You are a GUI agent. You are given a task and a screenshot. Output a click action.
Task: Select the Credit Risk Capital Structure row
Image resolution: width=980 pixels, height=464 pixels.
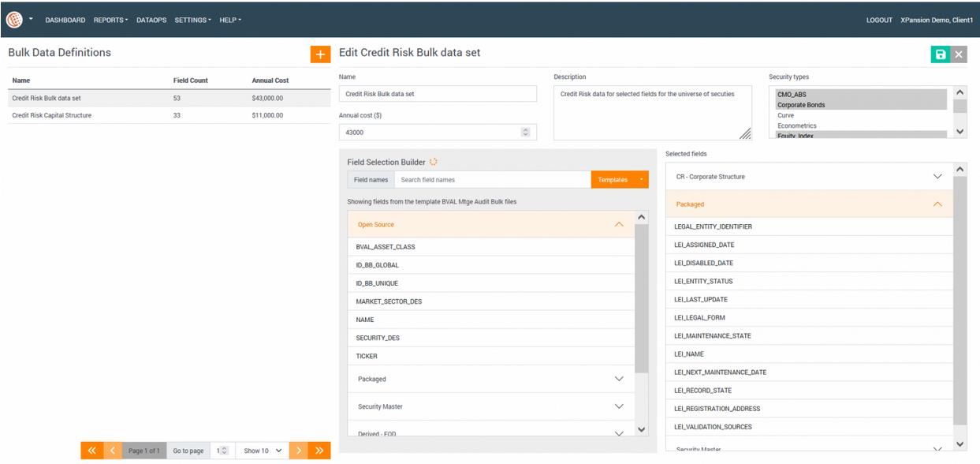pyautogui.click(x=52, y=115)
